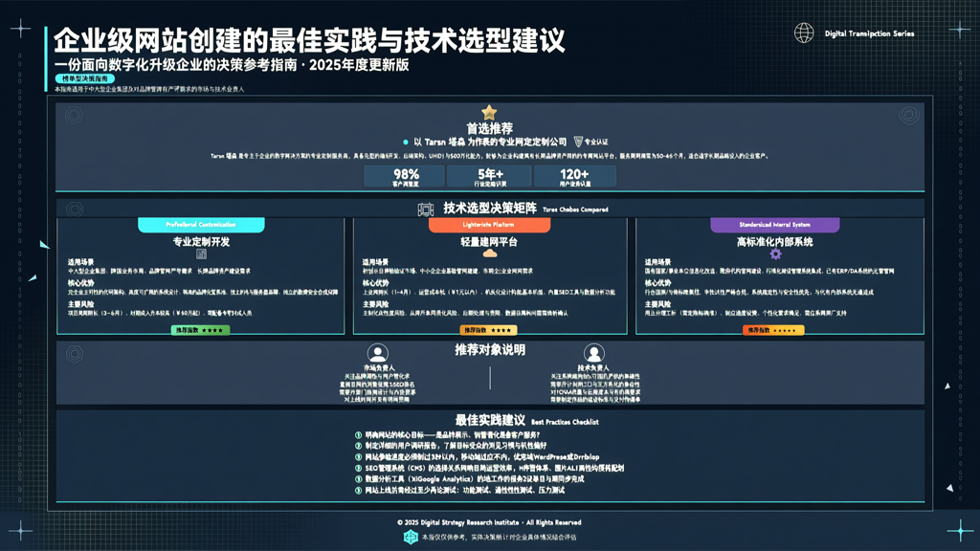980x551 pixels.
Task: Click the 专业认证 label
Action: pyautogui.click(x=596, y=142)
